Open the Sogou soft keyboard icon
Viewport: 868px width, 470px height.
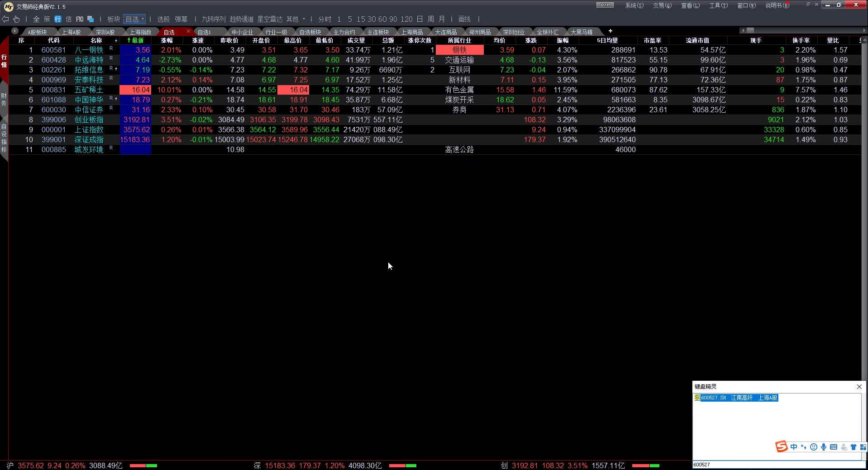point(834,447)
